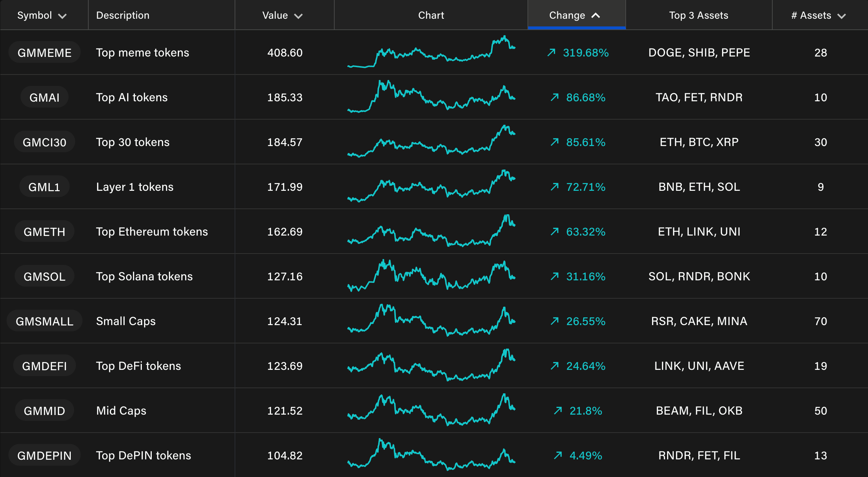Screen dimensions: 868x477
Task: Click the GMDEFI price chart thumbnail
Action: [x=431, y=366]
